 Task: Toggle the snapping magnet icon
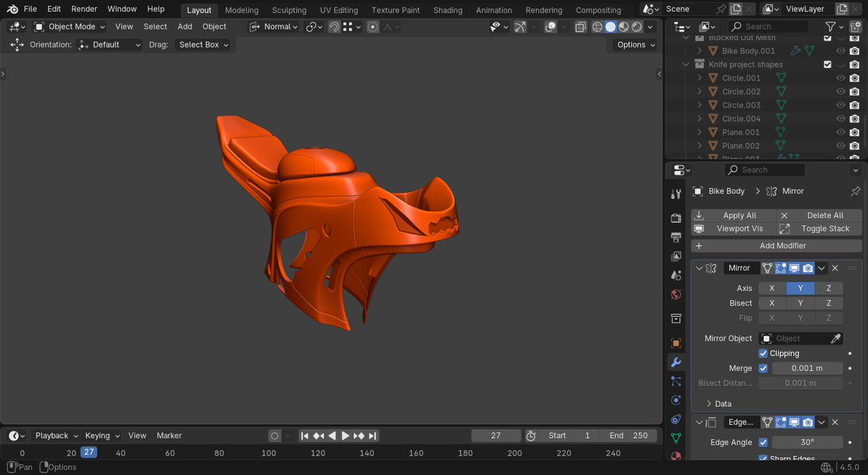(x=334, y=27)
